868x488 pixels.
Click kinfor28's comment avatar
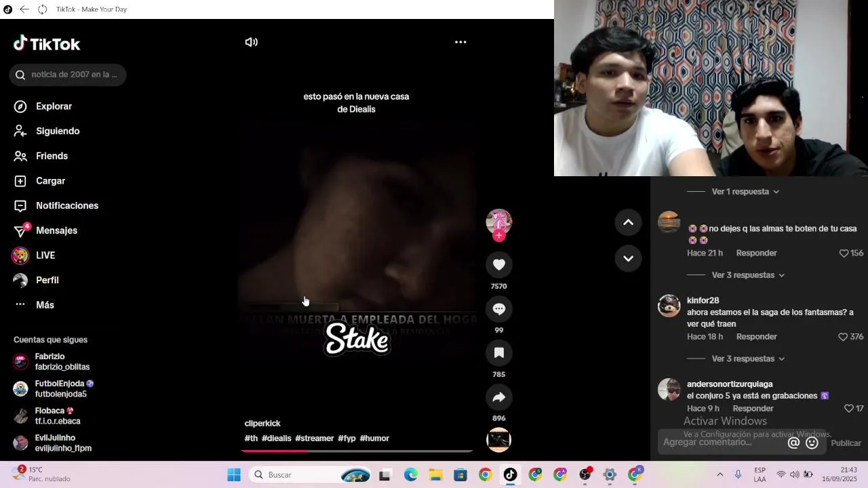point(669,306)
